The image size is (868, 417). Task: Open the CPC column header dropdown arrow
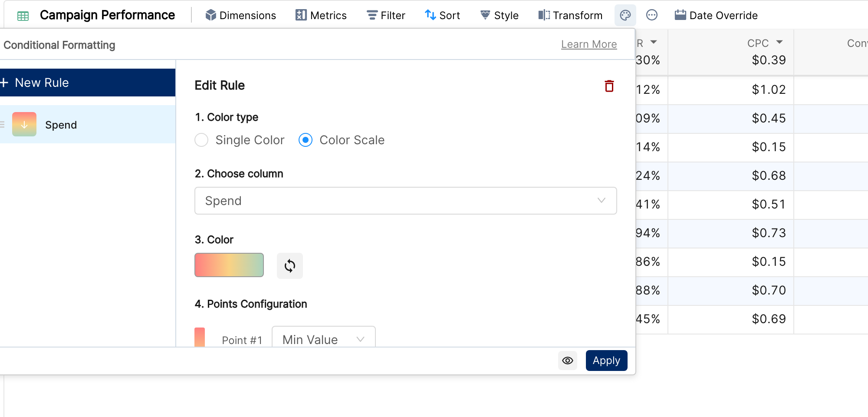tap(779, 42)
